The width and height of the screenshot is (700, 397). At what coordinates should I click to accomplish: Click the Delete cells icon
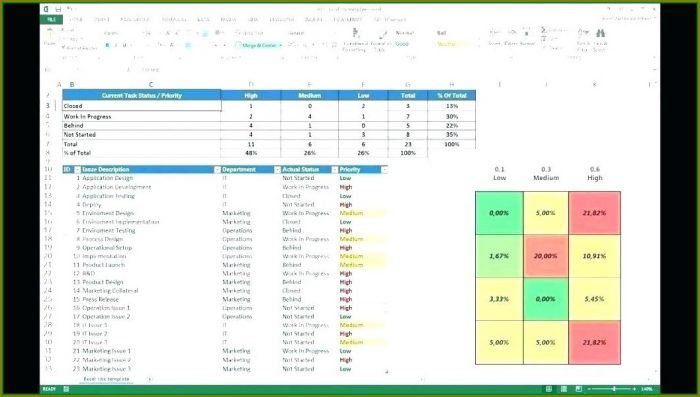512,33
